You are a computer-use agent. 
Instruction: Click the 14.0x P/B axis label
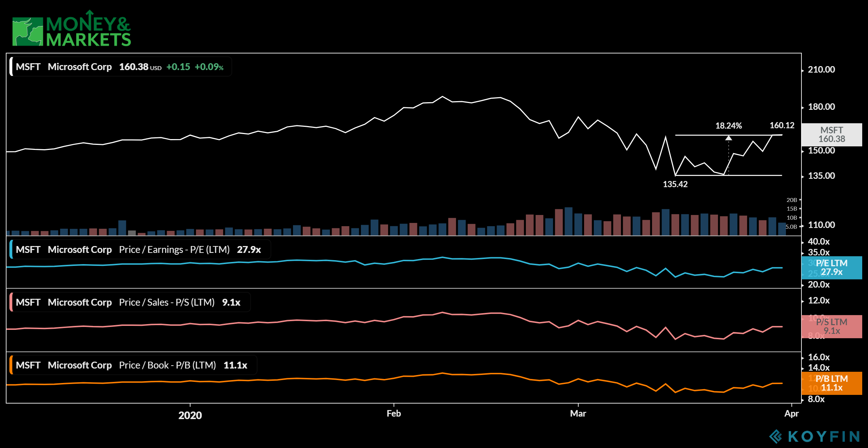(x=819, y=368)
